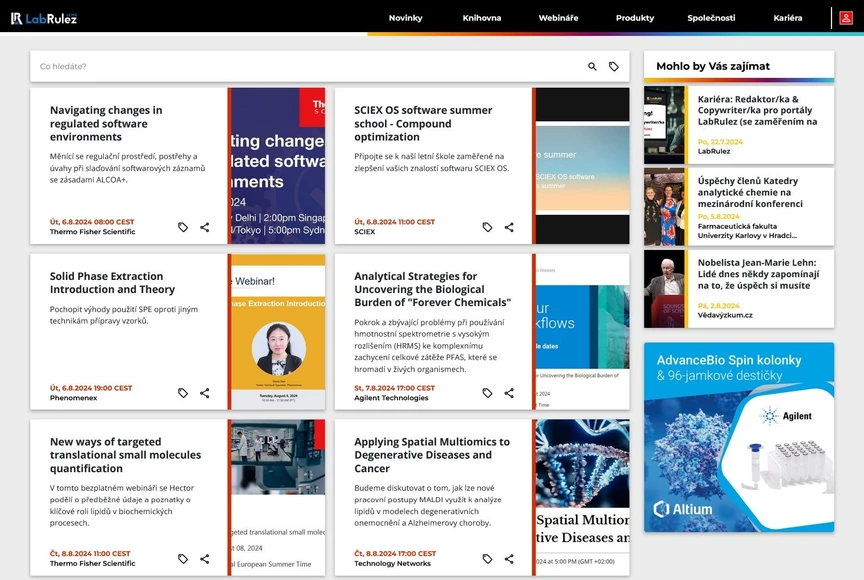Share the Solid Phase Extraction webinar
Screen dimensions: 864x580
coord(204,393)
